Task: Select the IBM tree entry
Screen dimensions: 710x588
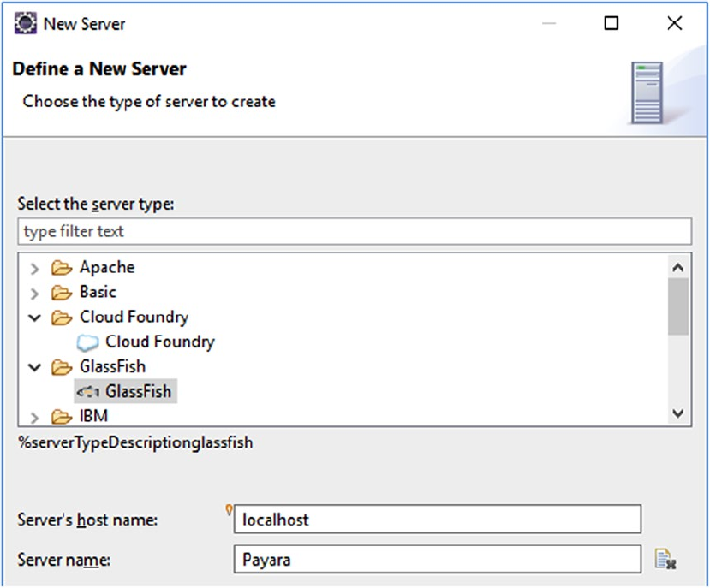Action: pyautogui.click(x=93, y=416)
